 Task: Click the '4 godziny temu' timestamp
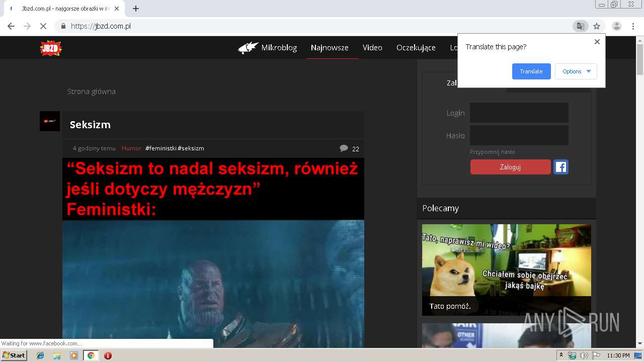click(94, 148)
